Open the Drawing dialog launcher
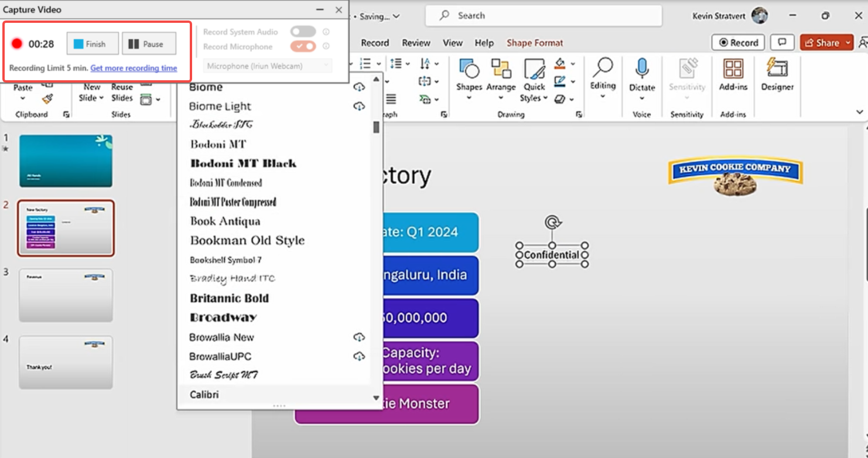Viewport: 868px width, 458px height. click(579, 115)
